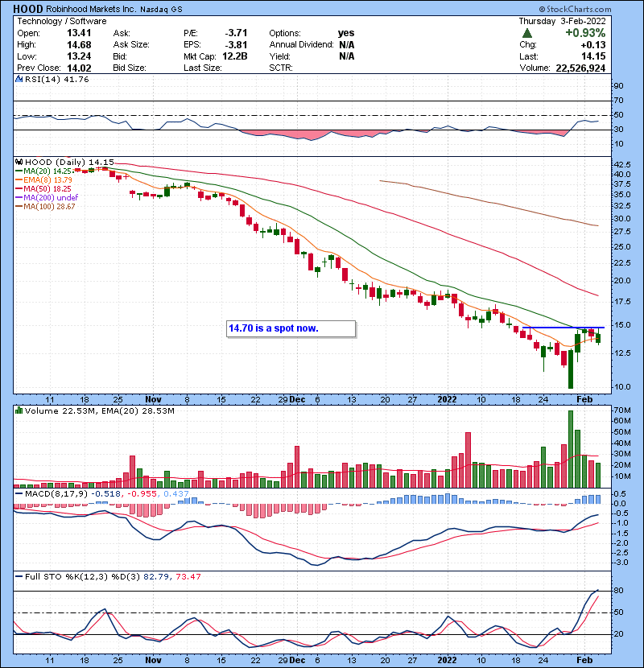Click the Volume 22.53M, EMA(20) 28.53M label

click(99, 410)
